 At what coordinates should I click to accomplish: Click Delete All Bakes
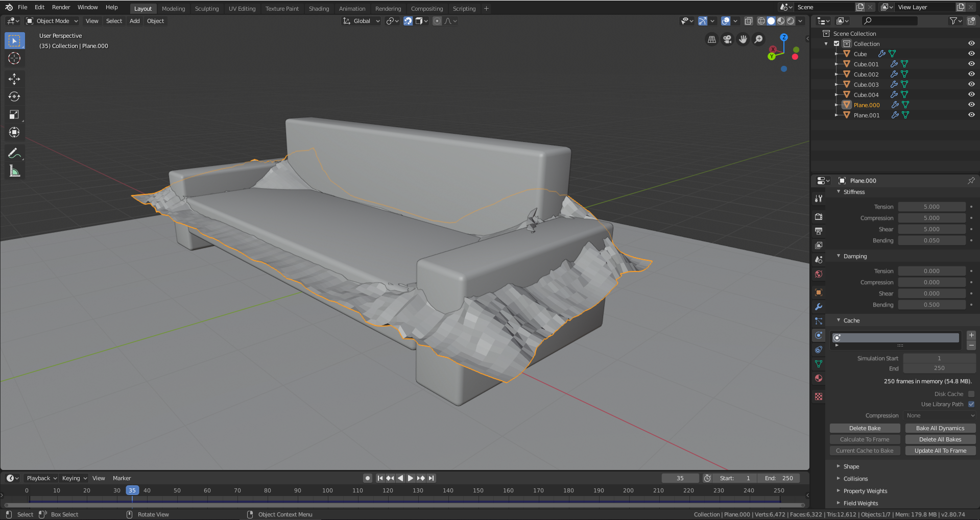click(940, 439)
